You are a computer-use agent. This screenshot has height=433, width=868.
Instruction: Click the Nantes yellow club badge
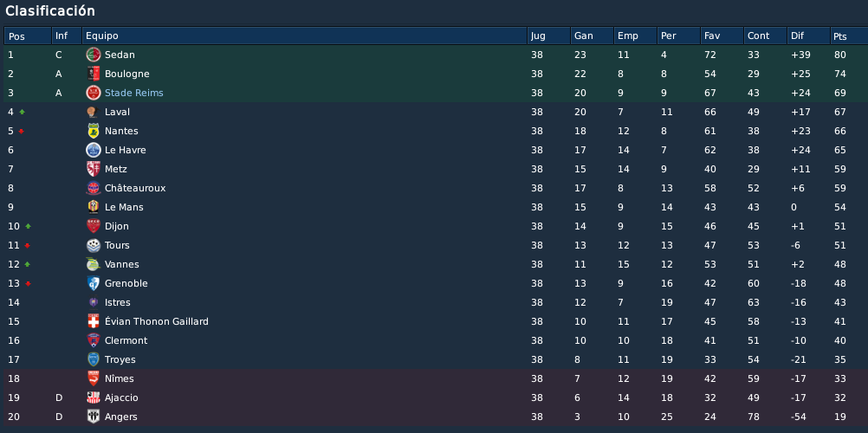click(x=93, y=132)
